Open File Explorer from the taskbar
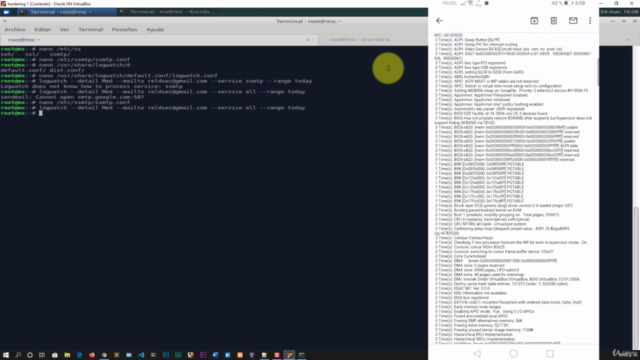Screen dimensions: 640x360 coord(67,355)
